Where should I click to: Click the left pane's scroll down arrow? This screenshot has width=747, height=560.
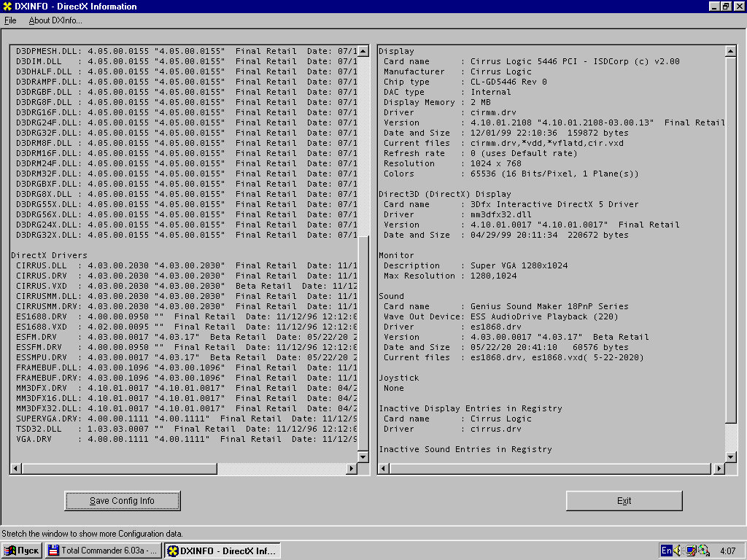(x=363, y=456)
